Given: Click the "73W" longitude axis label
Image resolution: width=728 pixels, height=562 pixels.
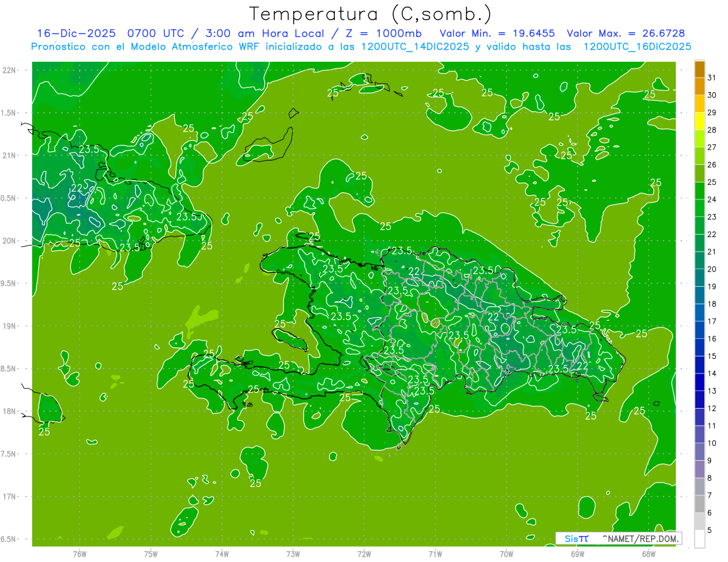Looking at the screenshot, I should tap(293, 554).
